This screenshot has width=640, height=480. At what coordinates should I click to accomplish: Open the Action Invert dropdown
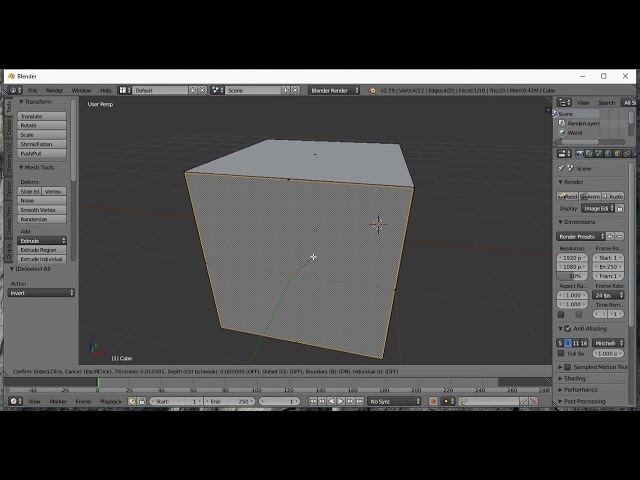(x=41, y=293)
